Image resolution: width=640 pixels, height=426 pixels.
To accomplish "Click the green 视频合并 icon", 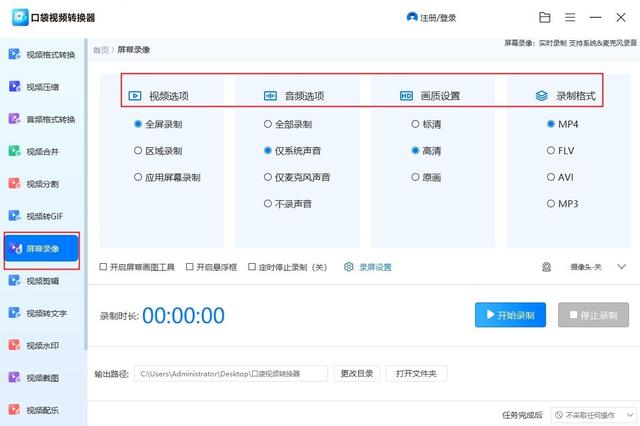I will tap(14, 151).
